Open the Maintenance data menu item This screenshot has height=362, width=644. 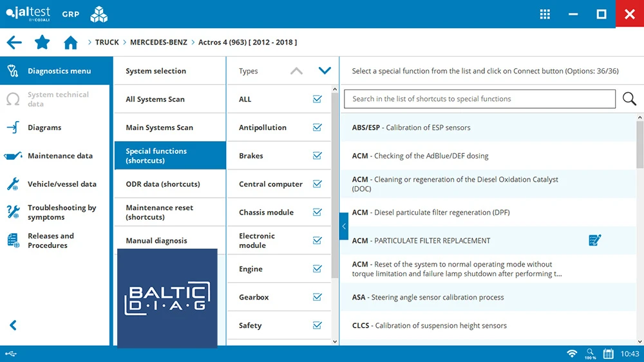pyautogui.click(x=55, y=156)
